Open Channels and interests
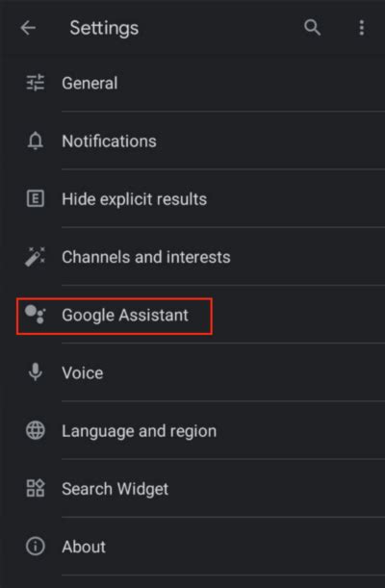This screenshot has width=385, height=588. 192,257
